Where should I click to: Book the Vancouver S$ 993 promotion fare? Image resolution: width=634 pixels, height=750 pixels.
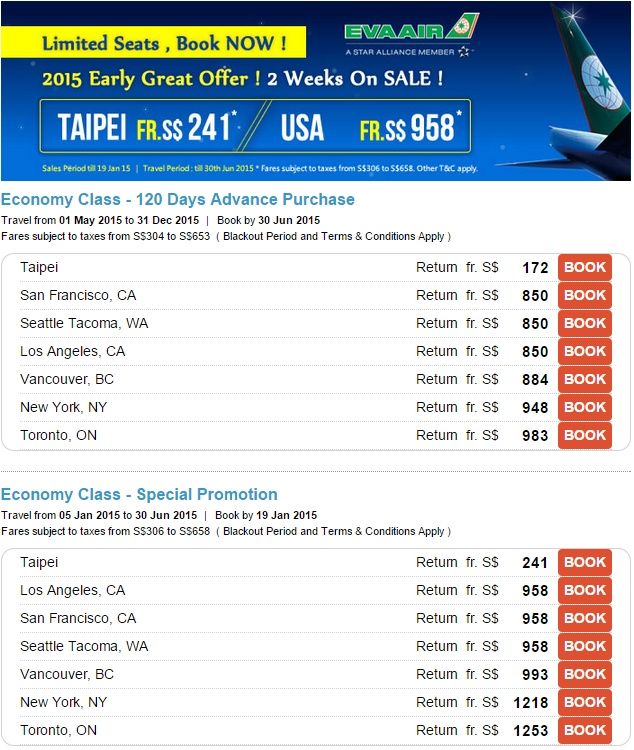(x=585, y=674)
